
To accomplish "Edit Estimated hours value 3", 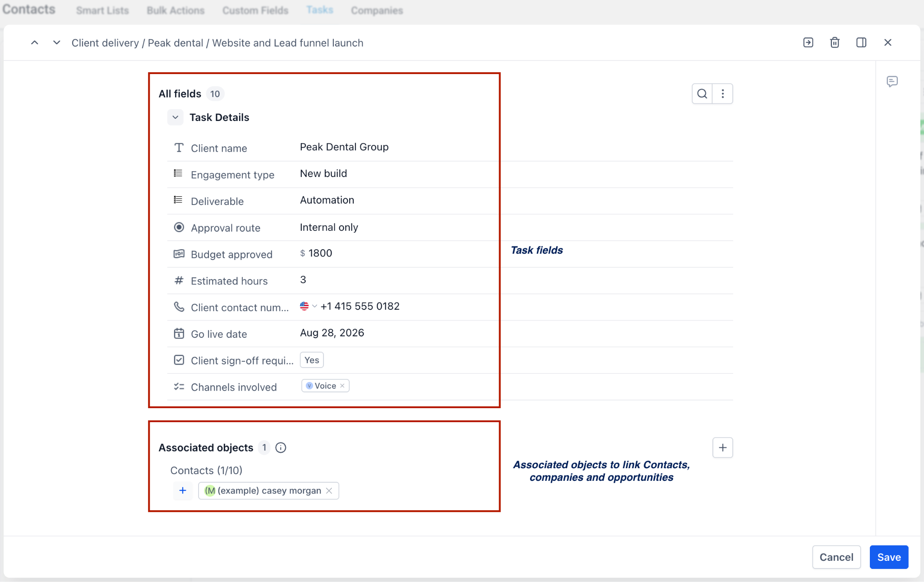I will coord(303,279).
